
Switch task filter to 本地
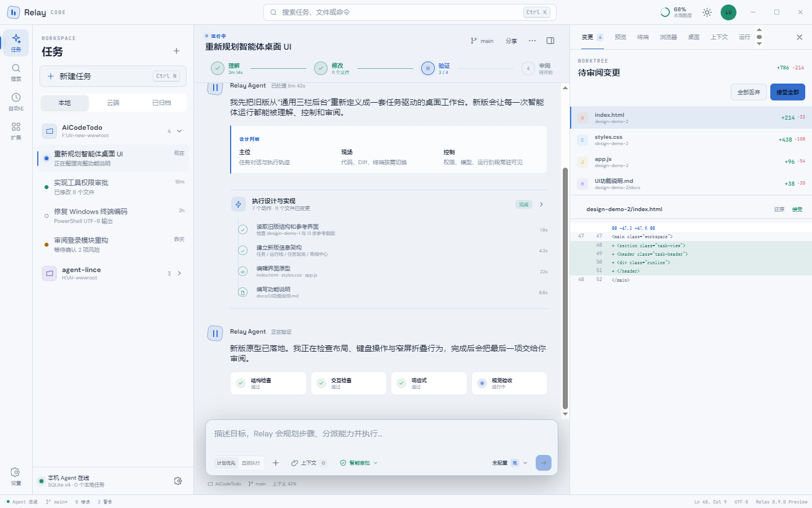[65, 103]
